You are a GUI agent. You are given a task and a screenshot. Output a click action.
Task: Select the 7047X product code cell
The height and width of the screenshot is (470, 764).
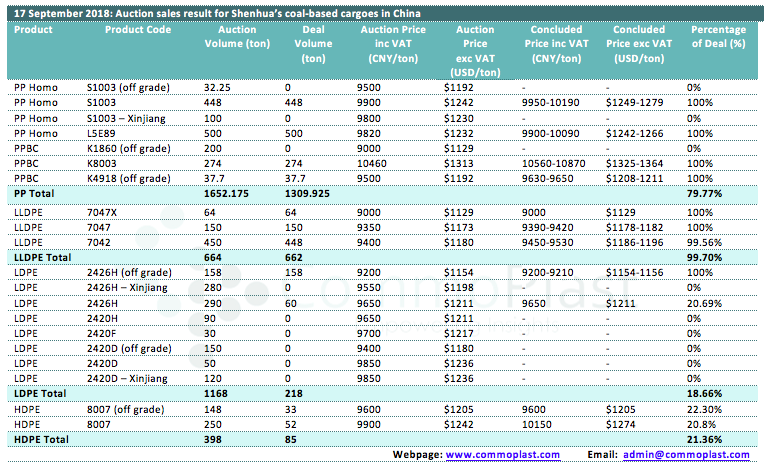click(101, 213)
